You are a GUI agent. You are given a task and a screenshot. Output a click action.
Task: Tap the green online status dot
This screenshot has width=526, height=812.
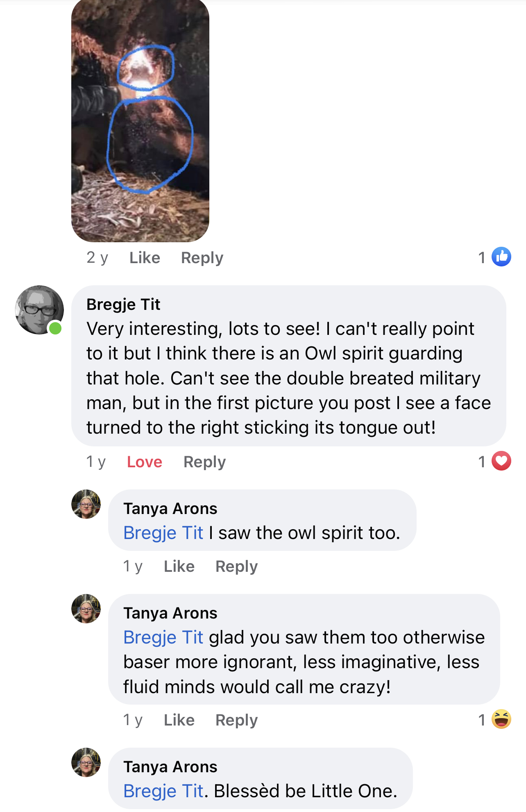(x=55, y=328)
